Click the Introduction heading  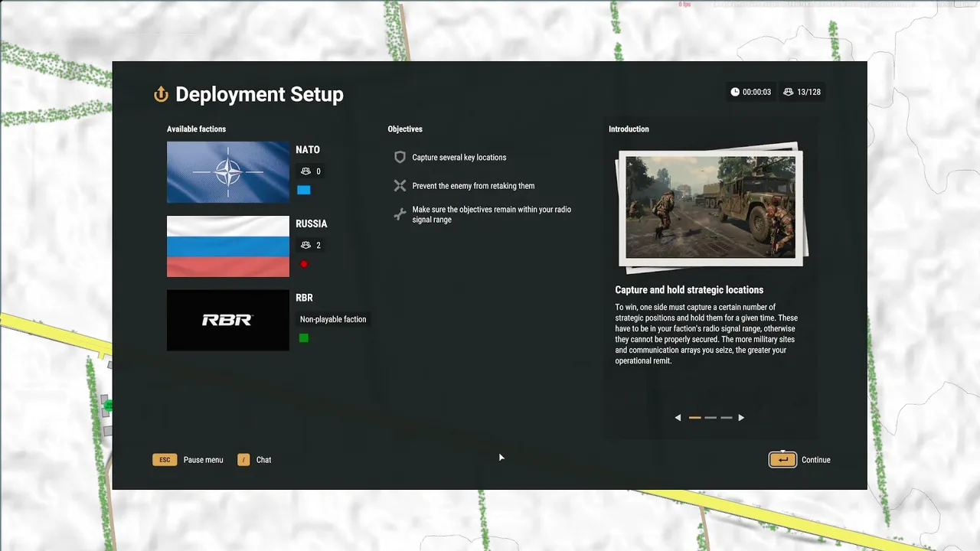(629, 129)
